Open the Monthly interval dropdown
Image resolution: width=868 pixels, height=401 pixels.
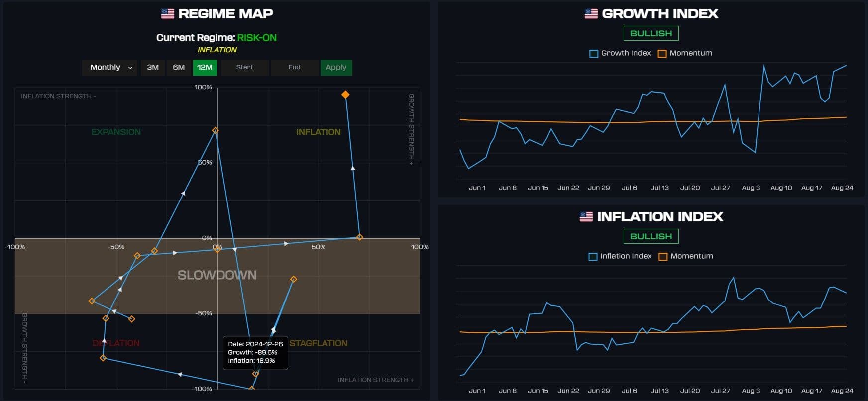point(110,67)
